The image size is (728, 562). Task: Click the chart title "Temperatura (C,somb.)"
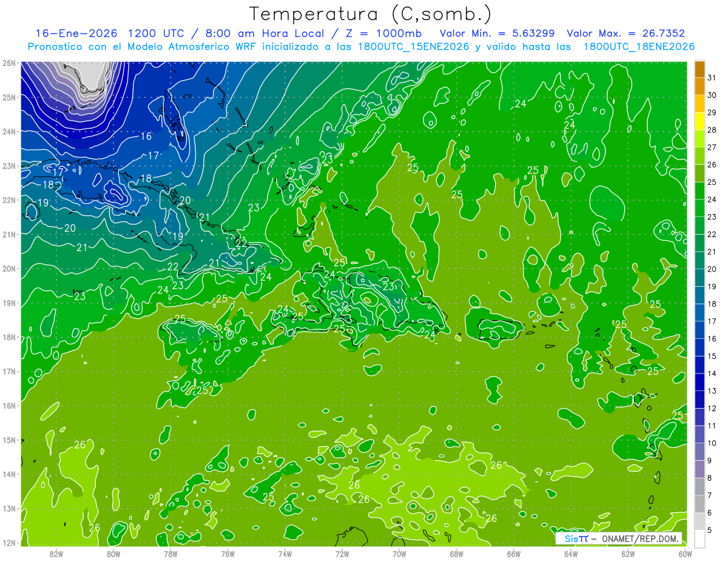click(371, 14)
